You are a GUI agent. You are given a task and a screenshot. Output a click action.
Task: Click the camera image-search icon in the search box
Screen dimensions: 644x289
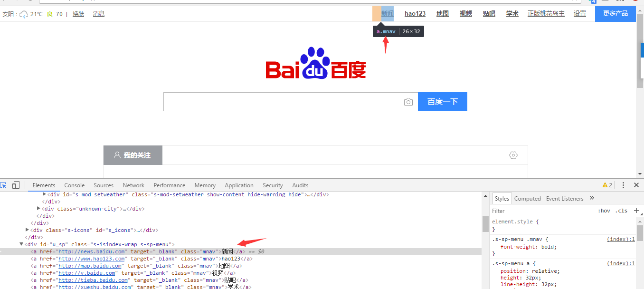click(408, 102)
